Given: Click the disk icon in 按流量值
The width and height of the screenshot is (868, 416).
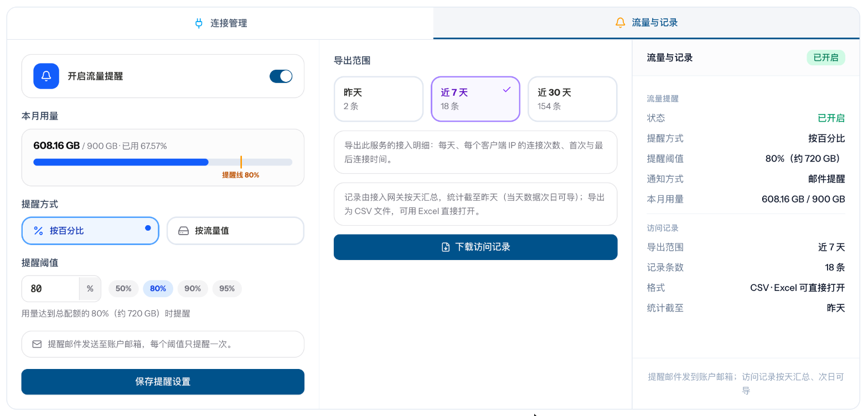Looking at the screenshot, I should click(x=183, y=231).
